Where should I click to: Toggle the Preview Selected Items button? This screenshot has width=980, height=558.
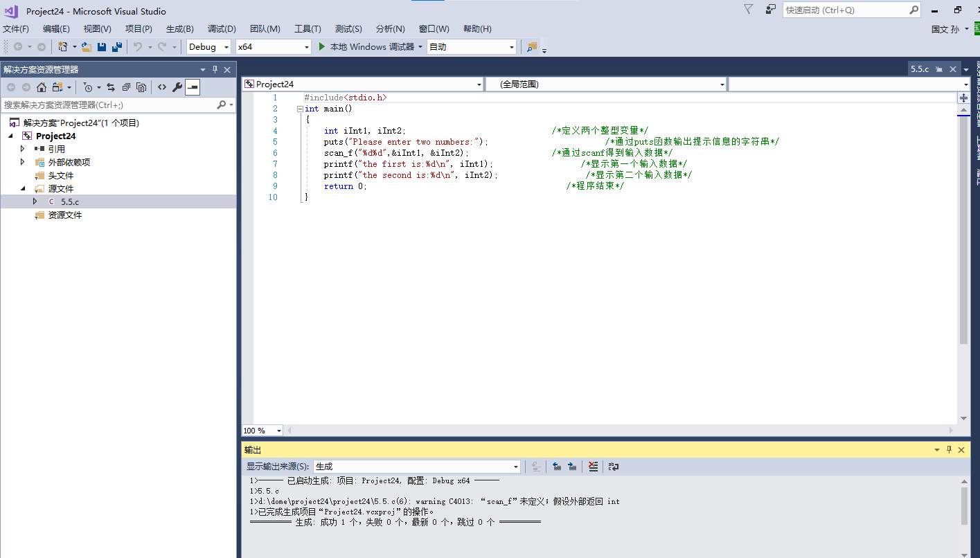pyautogui.click(x=193, y=87)
